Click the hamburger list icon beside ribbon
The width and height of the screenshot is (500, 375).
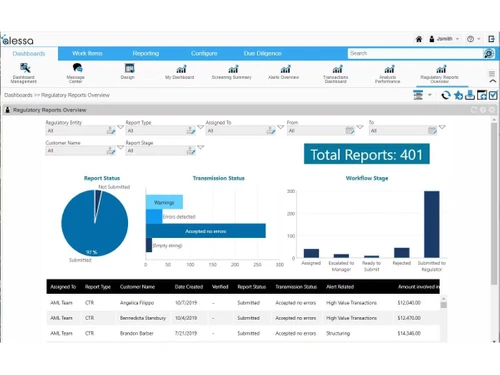coord(492,73)
